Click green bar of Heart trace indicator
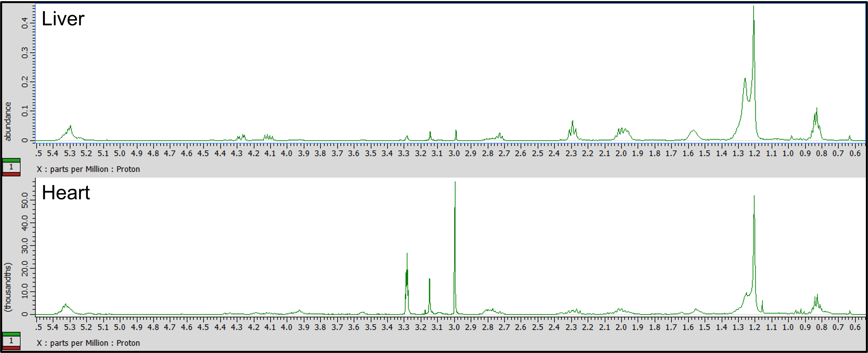 (11, 334)
